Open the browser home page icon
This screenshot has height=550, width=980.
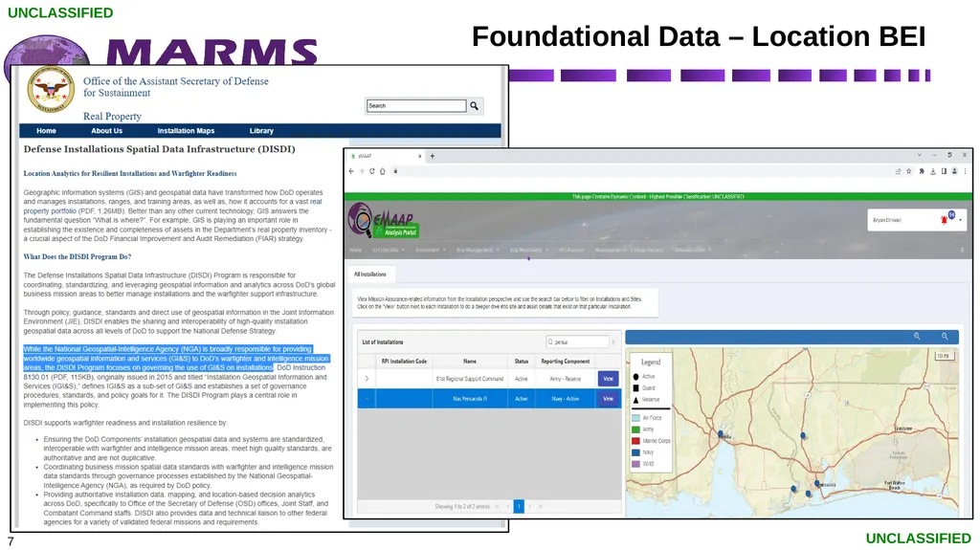tap(383, 171)
